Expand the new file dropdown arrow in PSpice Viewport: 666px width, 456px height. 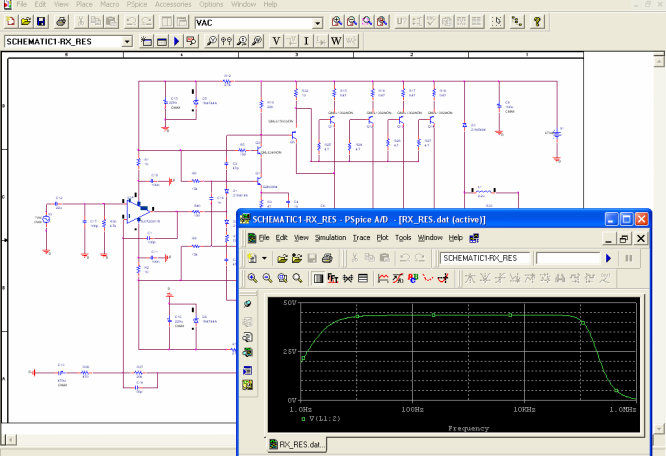click(265, 258)
